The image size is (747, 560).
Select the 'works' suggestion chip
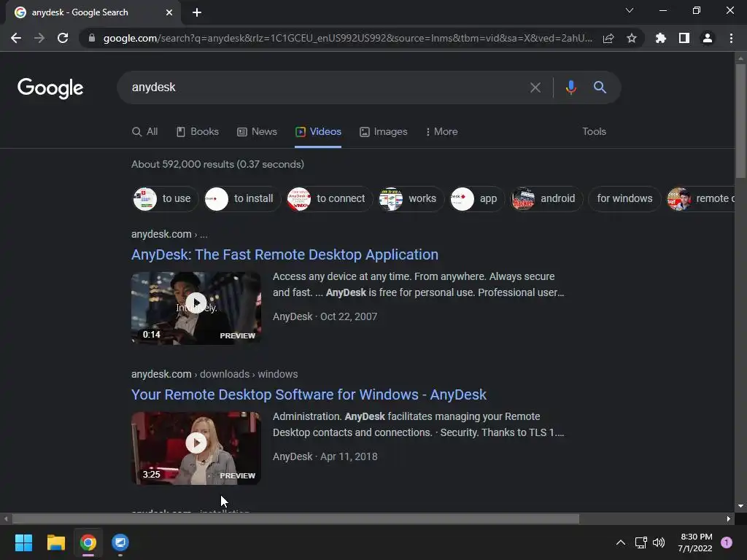tap(411, 198)
